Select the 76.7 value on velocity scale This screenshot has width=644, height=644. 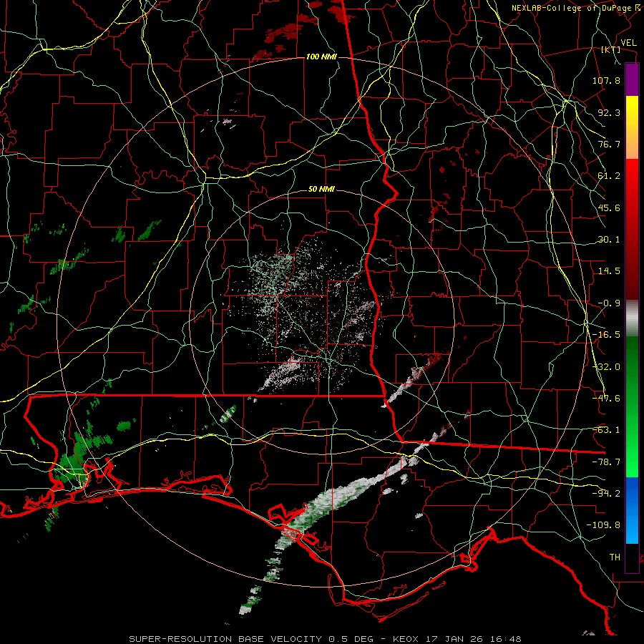click(609, 144)
